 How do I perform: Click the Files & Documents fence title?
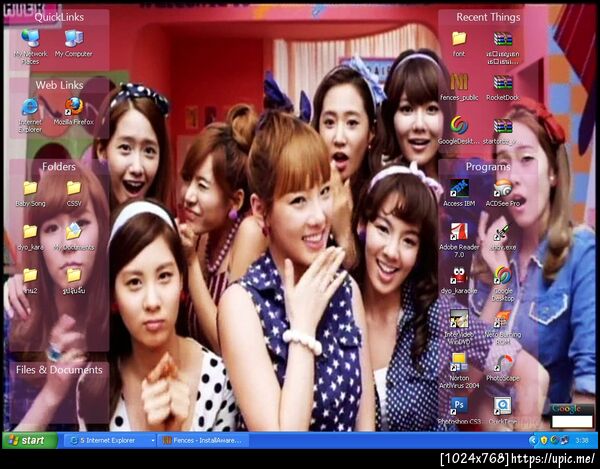(59, 370)
